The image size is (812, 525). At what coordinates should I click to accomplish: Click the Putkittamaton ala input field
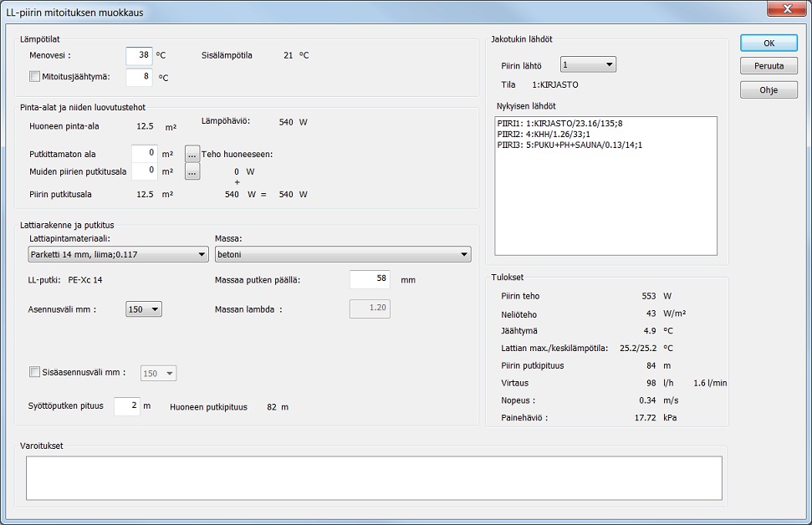click(x=144, y=153)
